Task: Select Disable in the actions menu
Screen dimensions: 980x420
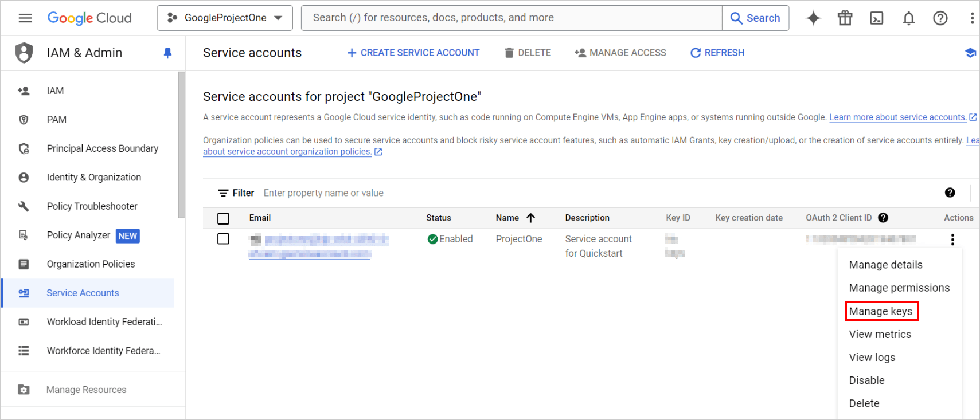Action: pyautogui.click(x=866, y=380)
